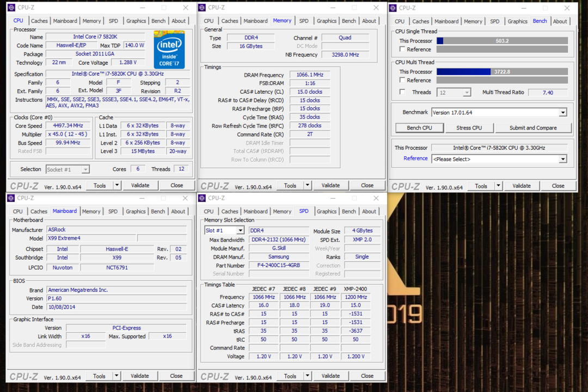The height and width of the screenshot is (392, 588).
Task: Click Close button in SPD window
Action: (367, 376)
